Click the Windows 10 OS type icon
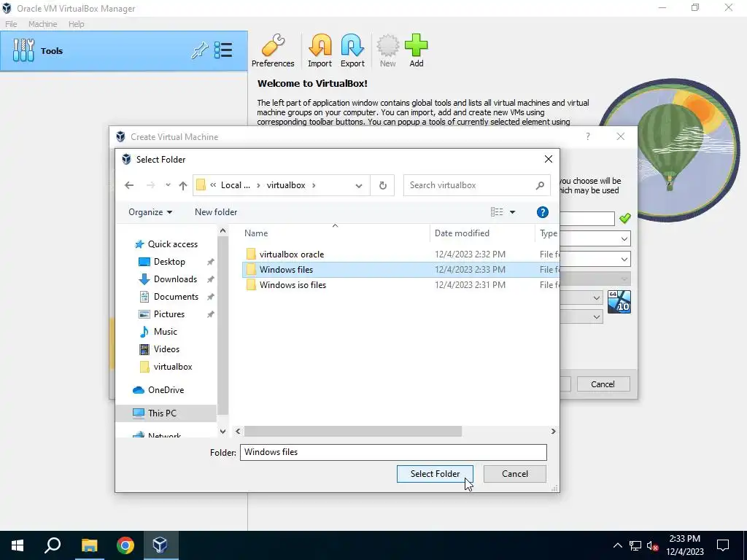The height and width of the screenshot is (560, 747). [619, 302]
